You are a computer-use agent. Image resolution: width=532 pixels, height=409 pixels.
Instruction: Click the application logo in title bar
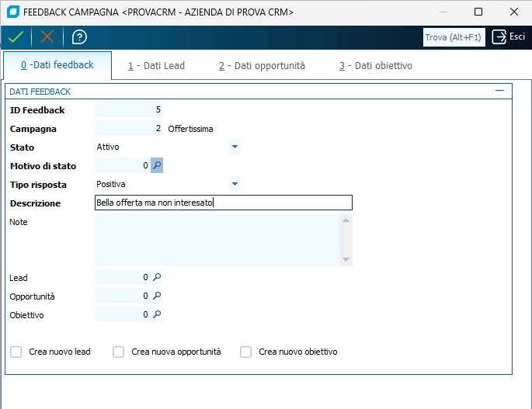(13, 12)
